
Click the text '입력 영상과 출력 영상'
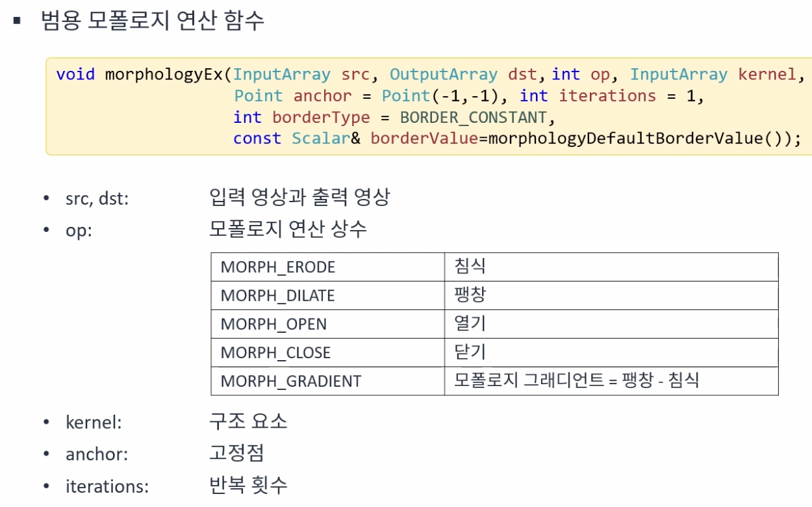click(299, 197)
